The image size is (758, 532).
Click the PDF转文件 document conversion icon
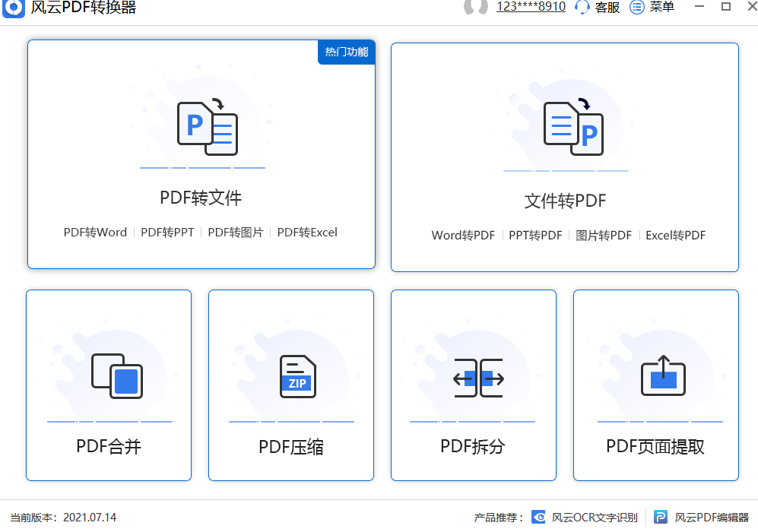click(208, 127)
